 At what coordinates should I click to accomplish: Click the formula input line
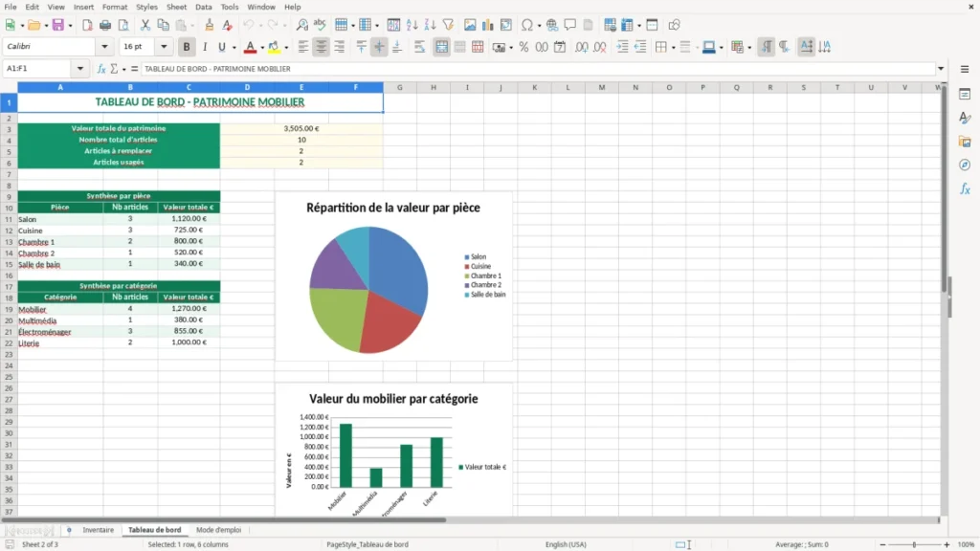tap(538, 69)
